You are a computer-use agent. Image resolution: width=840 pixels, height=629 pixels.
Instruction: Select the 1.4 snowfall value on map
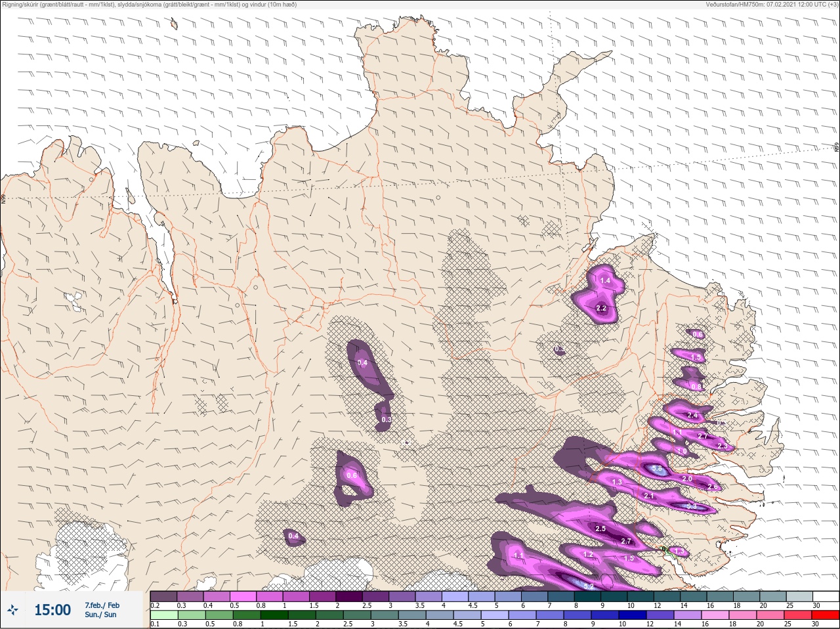click(605, 280)
